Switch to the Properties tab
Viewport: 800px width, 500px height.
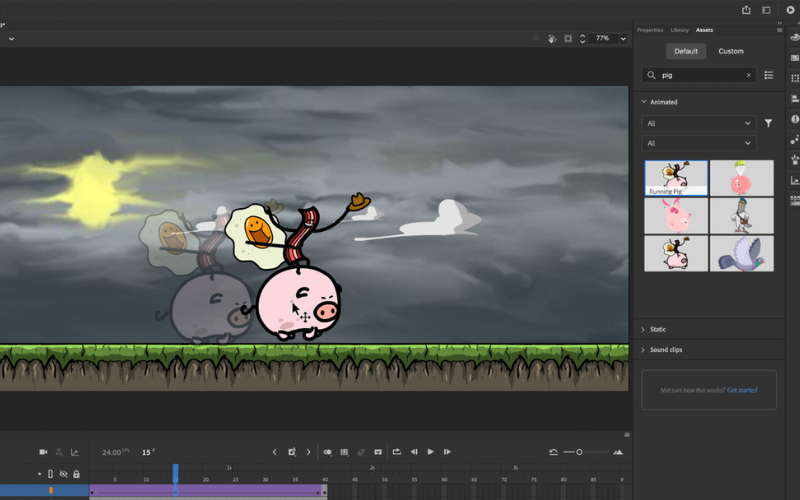[650, 30]
